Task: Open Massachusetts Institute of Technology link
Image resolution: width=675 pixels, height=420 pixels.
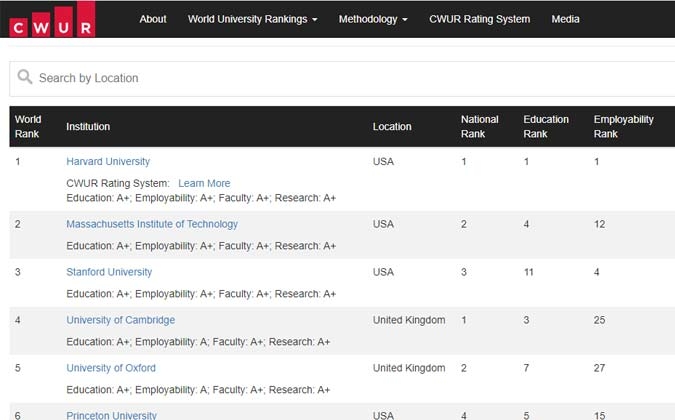Action: (152, 224)
